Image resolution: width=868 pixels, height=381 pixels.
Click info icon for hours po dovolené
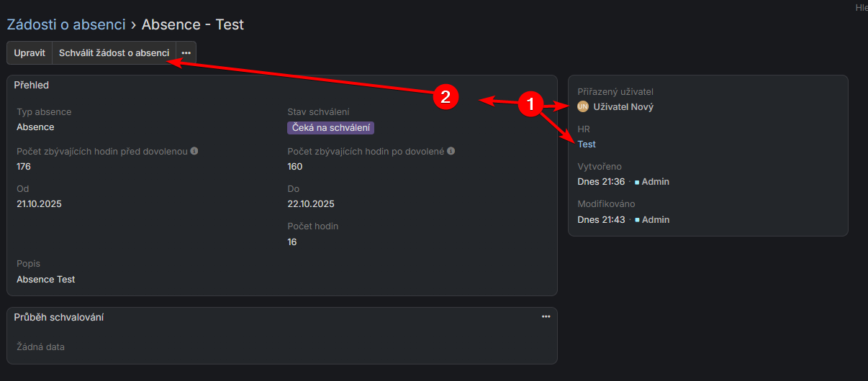click(451, 152)
